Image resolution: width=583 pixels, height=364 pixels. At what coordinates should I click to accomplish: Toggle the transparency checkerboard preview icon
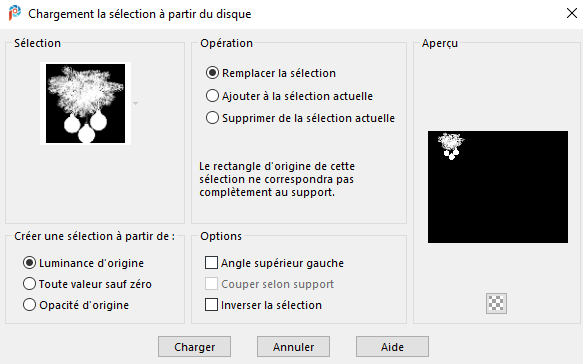point(496,303)
